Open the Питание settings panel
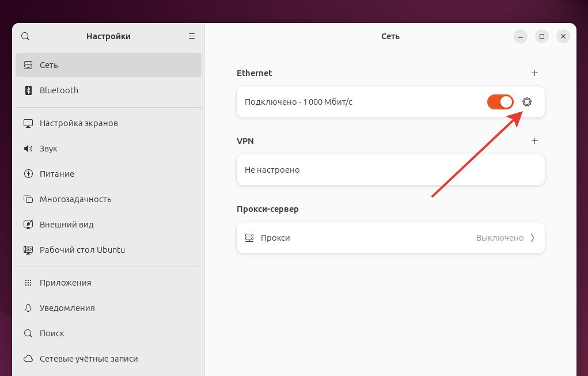This screenshot has width=588, height=376. (x=108, y=174)
